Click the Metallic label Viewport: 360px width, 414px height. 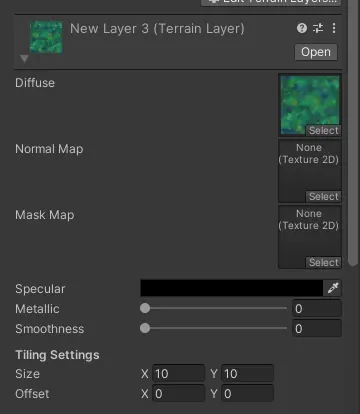[37, 309]
